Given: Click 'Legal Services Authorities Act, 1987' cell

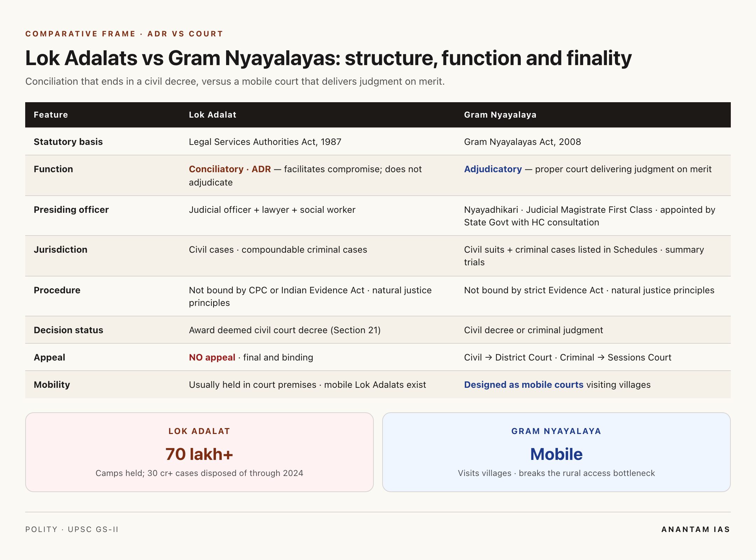Looking at the screenshot, I should (265, 142).
